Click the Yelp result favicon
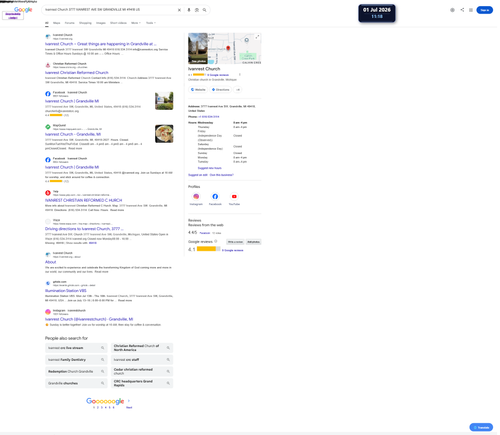Screen dimensions: 500x435 tap(48, 193)
